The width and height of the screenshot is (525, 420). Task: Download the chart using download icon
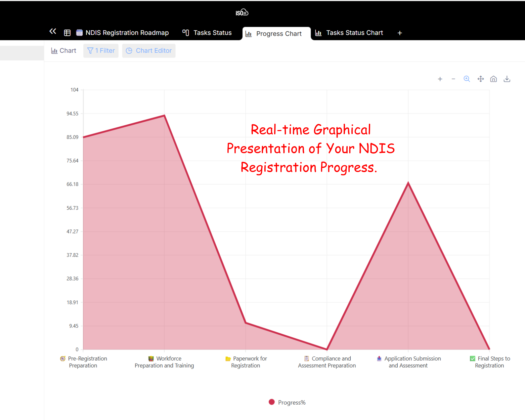507,79
